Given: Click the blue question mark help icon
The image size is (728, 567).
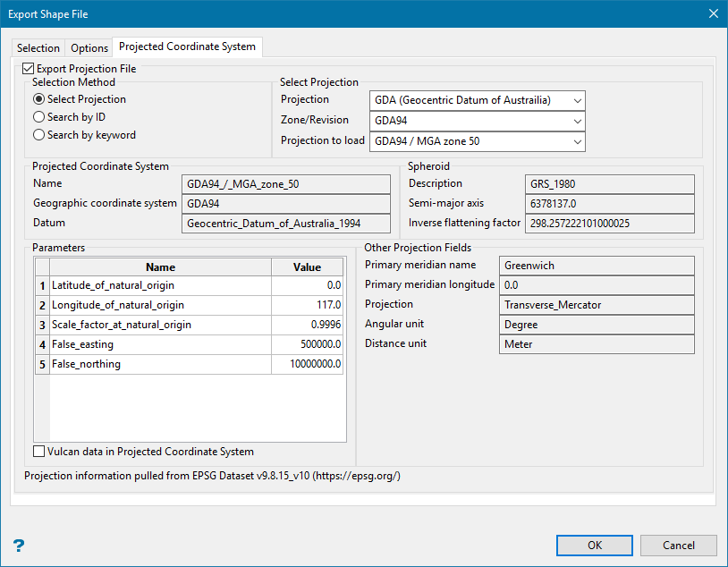Looking at the screenshot, I should click(19, 546).
